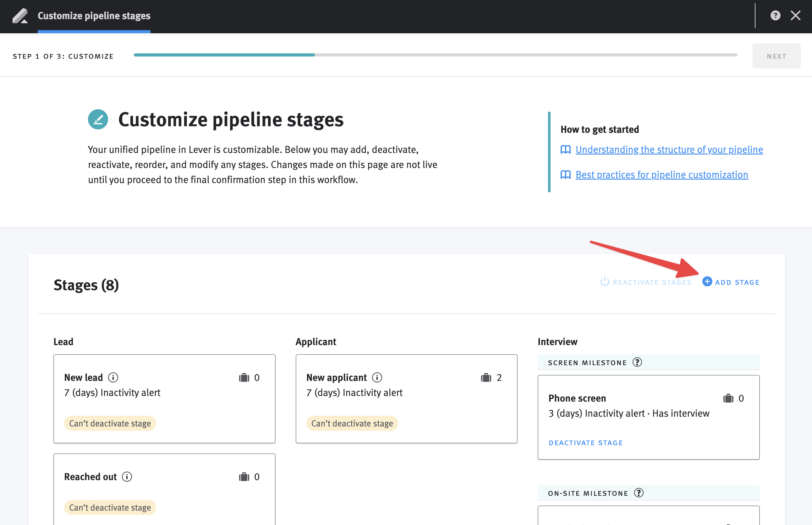The image size is (812, 525).
Task: Click the candidate count 2 on New applicant
Action: point(499,378)
